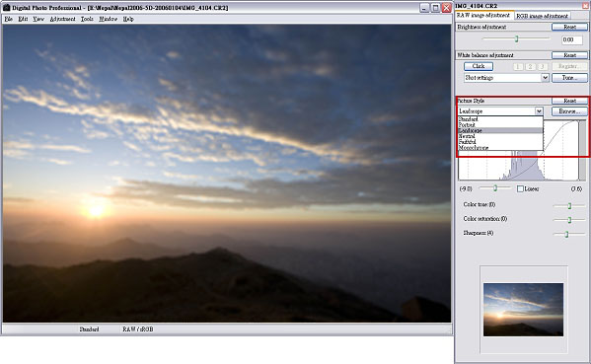591x364 pixels.
Task: Close the IMG_4104.CR2 tool palette
Action: tap(585, 5)
